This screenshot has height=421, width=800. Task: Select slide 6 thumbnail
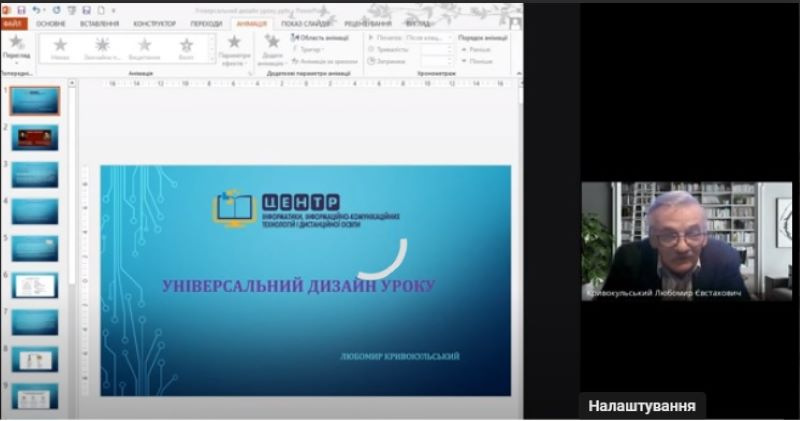pyautogui.click(x=35, y=286)
